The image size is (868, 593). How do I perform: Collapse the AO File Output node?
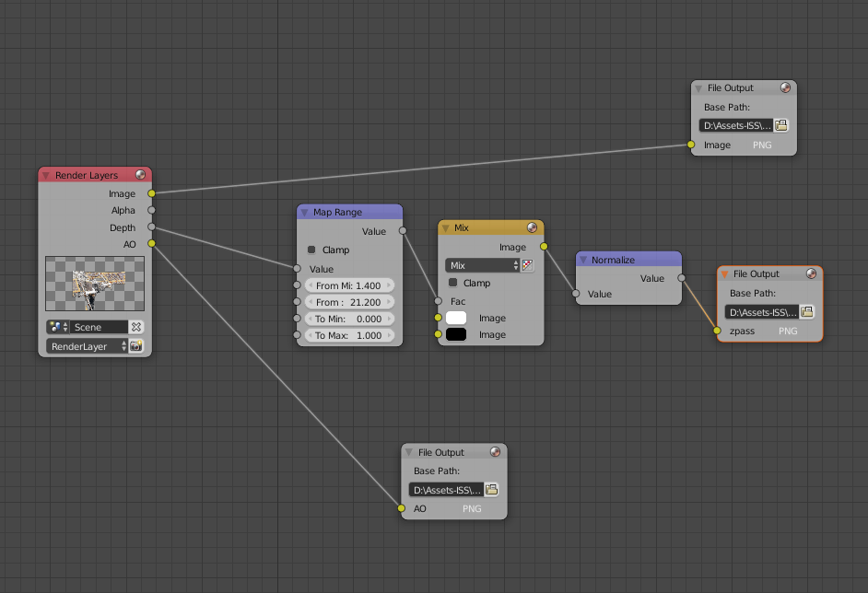(x=409, y=452)
